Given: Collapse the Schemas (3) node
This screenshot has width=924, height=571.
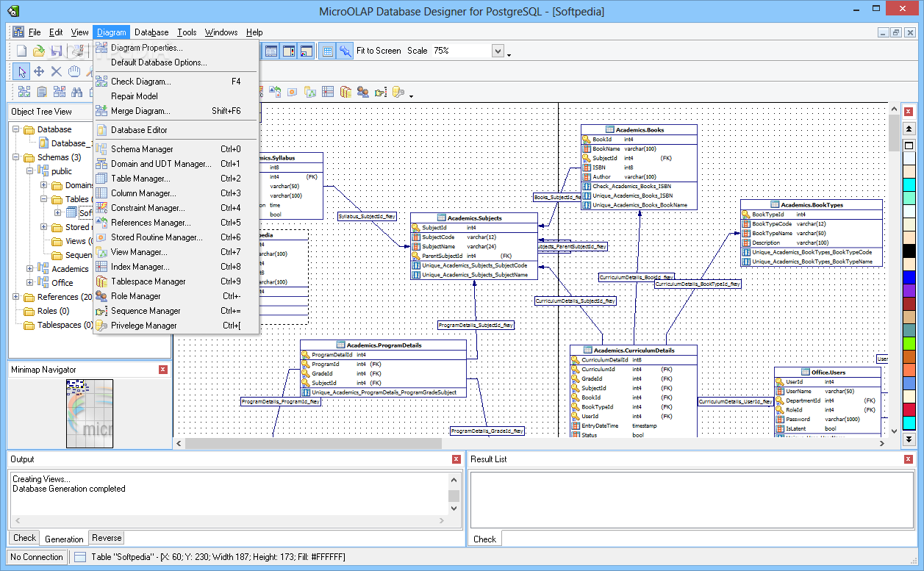Looking at the screenshot, I should click(16, 157).
